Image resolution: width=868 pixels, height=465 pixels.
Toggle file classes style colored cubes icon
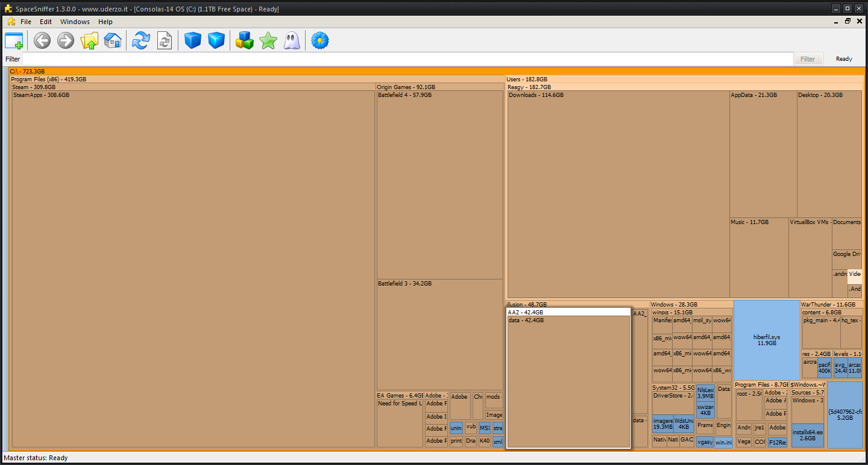[x=244, y=41]
